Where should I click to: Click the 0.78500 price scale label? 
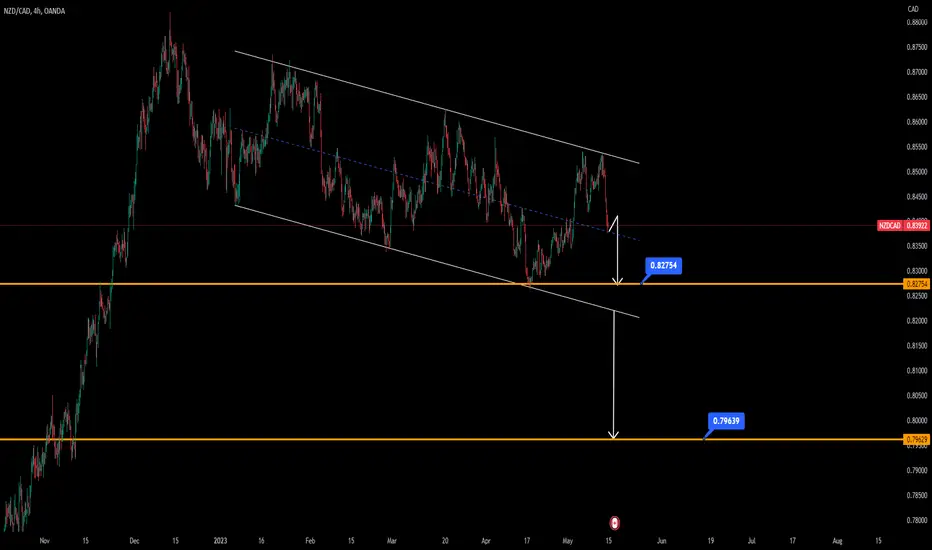point(917,495)
